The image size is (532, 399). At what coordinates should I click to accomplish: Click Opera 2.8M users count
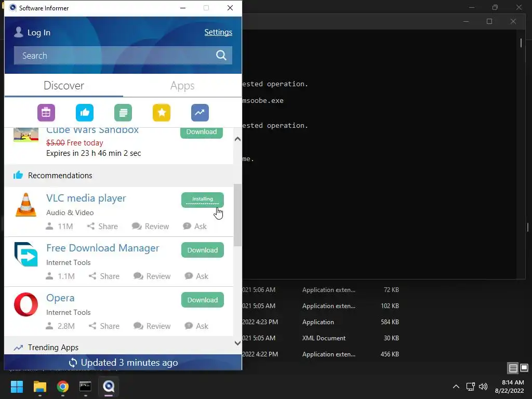point(60,326)
